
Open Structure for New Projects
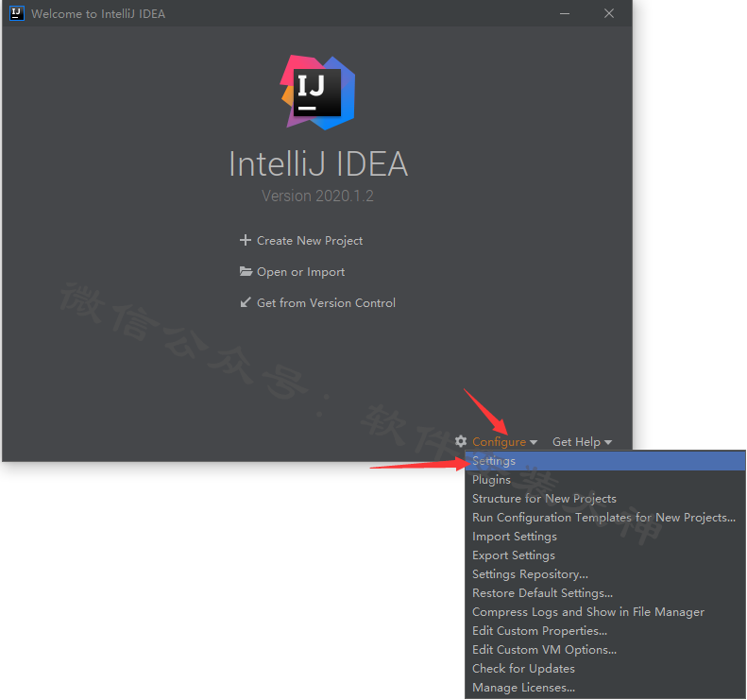point(605,499)
